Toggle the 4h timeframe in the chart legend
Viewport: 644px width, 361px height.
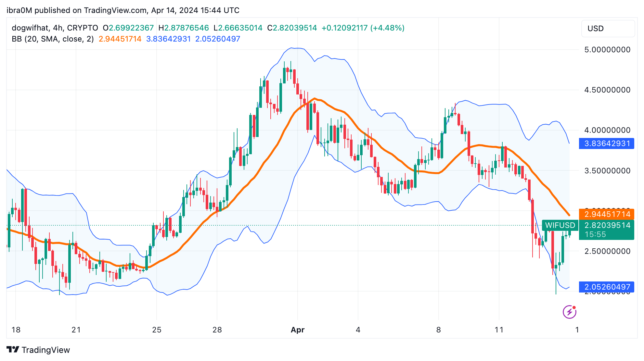58,28
